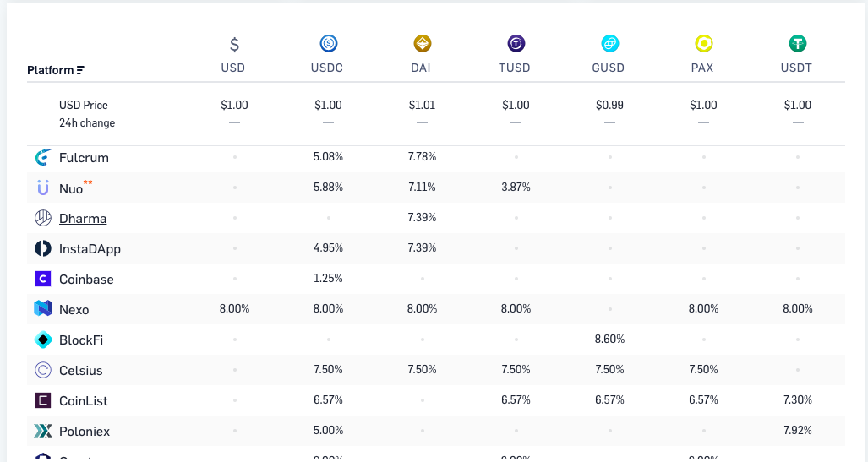This screenshot has height=462, width=868.
Task: Click Poloniex USDT rate 7.92%
Action: coord(798,431)
